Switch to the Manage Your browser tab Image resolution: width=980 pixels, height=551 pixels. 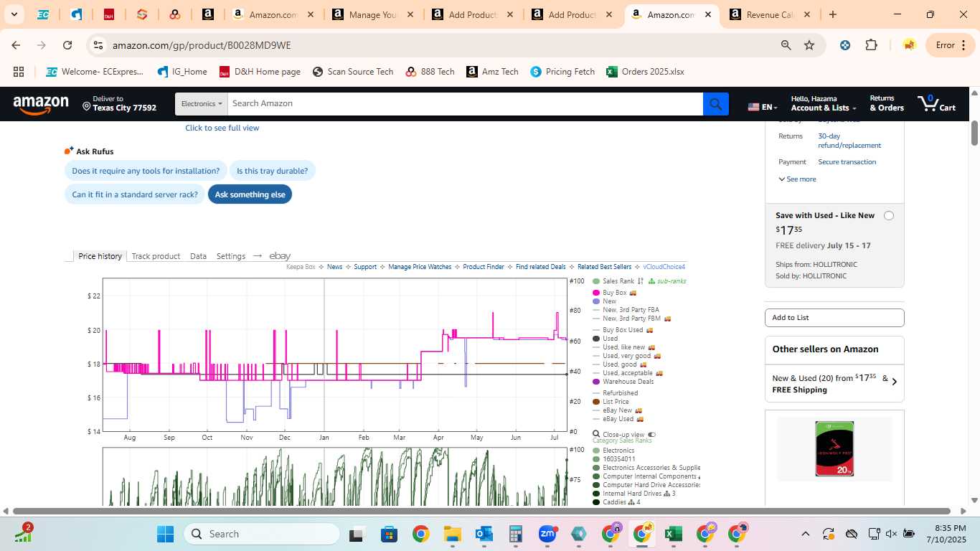click(372, 14)
